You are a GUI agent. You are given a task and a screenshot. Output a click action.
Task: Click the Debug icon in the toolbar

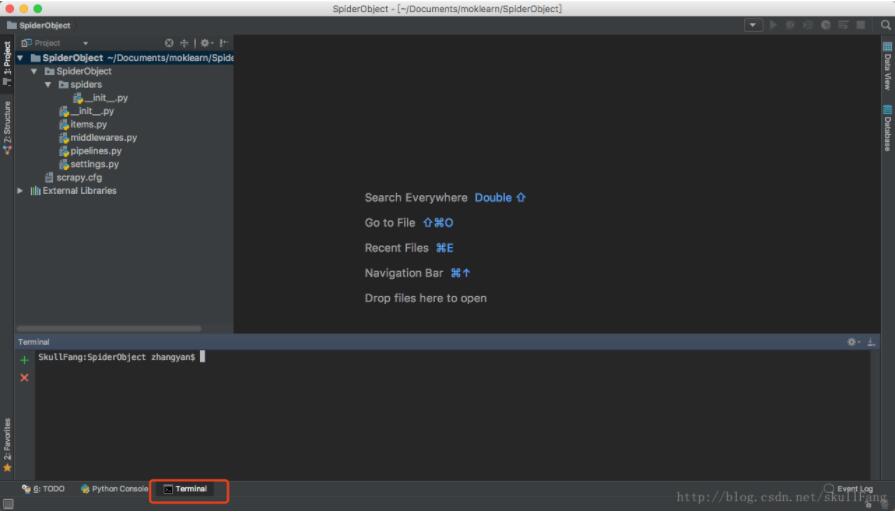coord(791,25)
